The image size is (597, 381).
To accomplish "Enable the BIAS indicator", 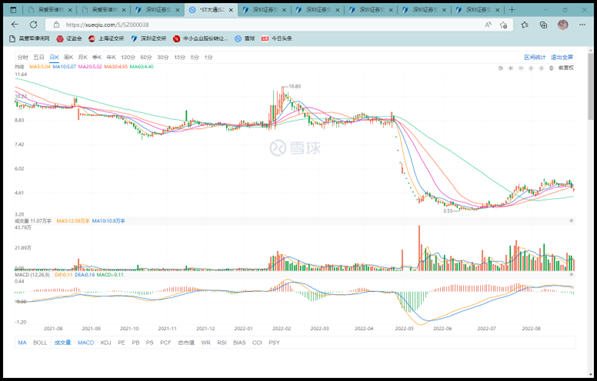I will pos(239,343).
